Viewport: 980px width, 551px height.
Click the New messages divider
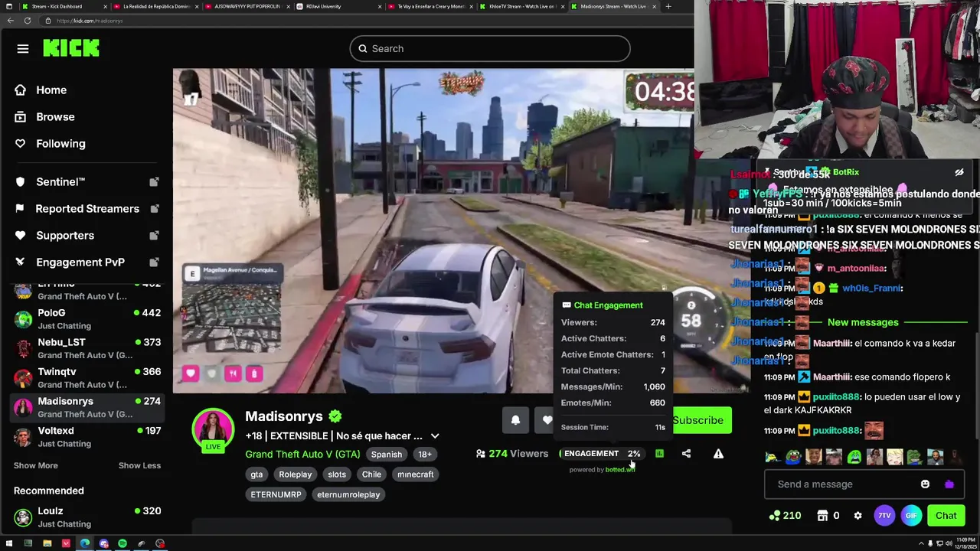(863, 322)
